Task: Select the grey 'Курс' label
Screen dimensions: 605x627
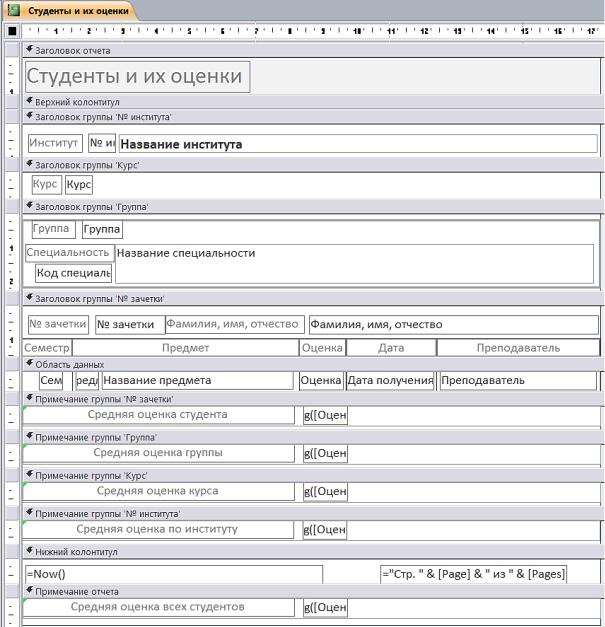Action: 47,185
